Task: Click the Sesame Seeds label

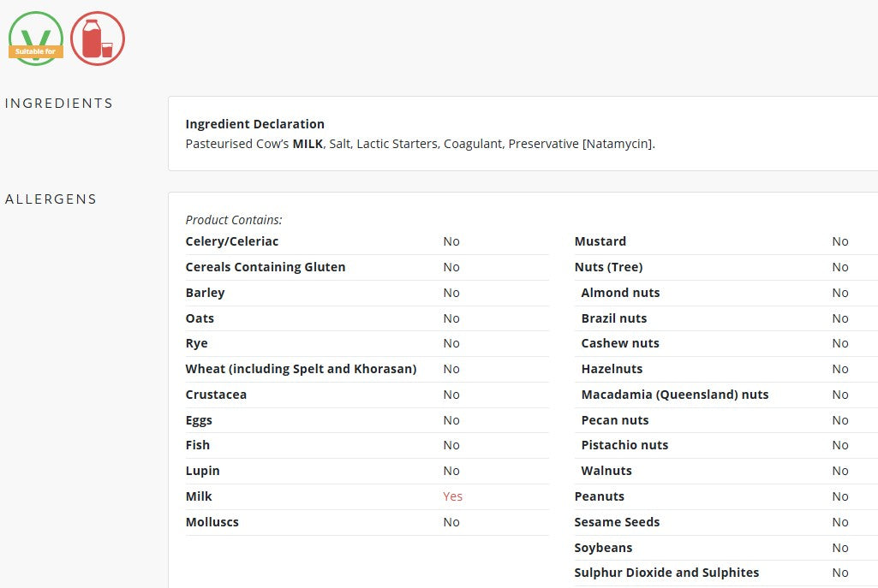Action: tap(617, 522)
